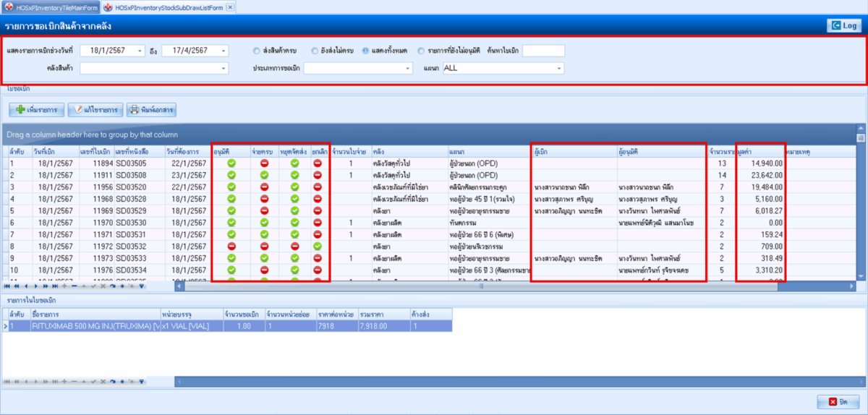This screenshot has width=868, height=415.
Task: Click the filter funnel icon in grid navigator
Action: point(142,286)
